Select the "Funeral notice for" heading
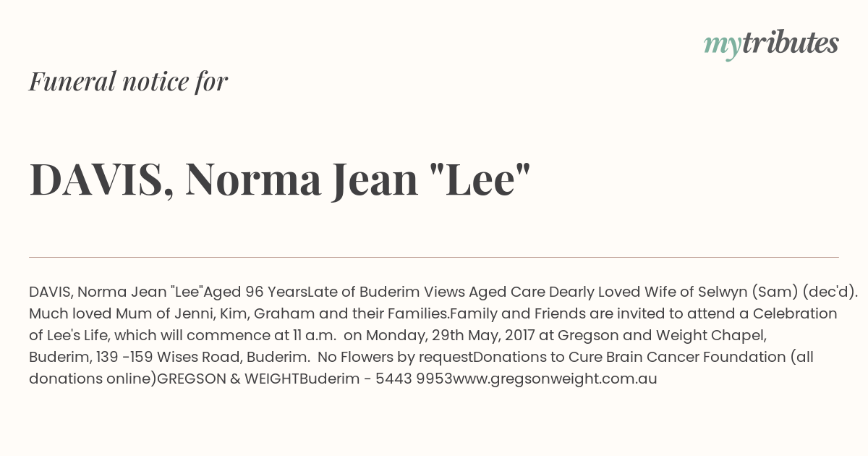Screen dimensions: 868x456 coord(129,81)
